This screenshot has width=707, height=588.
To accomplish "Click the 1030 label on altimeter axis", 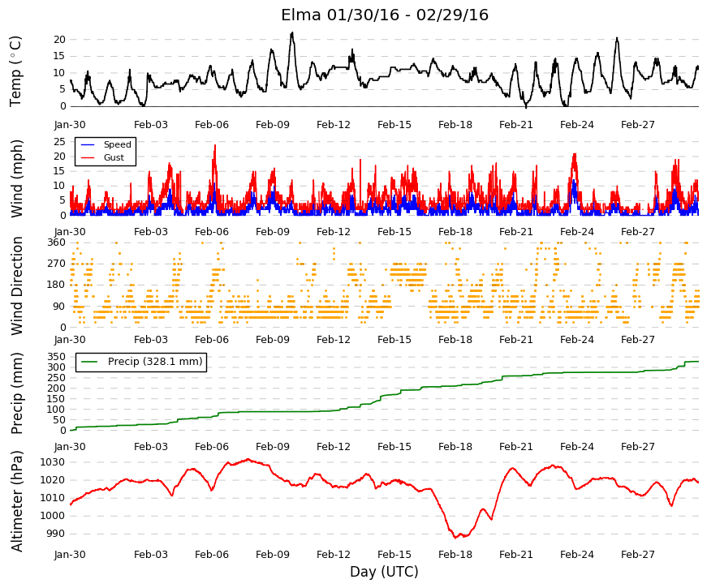I will pyautogui.click(x=52, y=462).
